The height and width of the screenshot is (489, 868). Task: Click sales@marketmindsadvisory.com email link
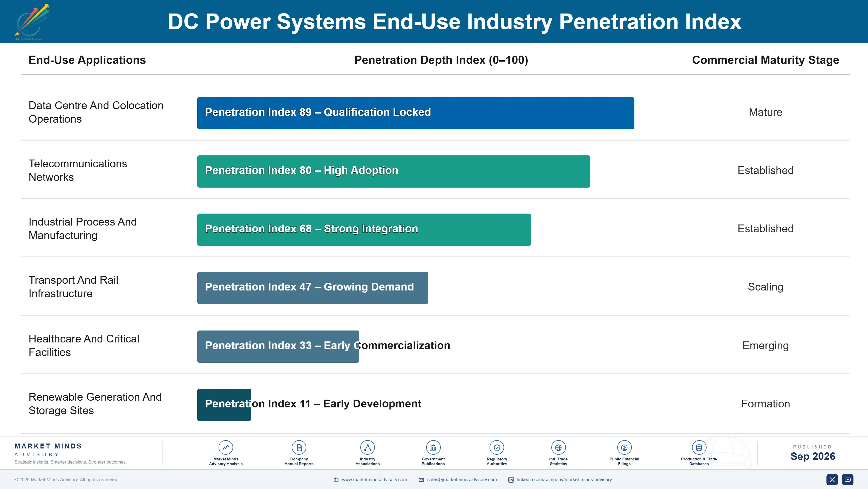coord(462,480)
